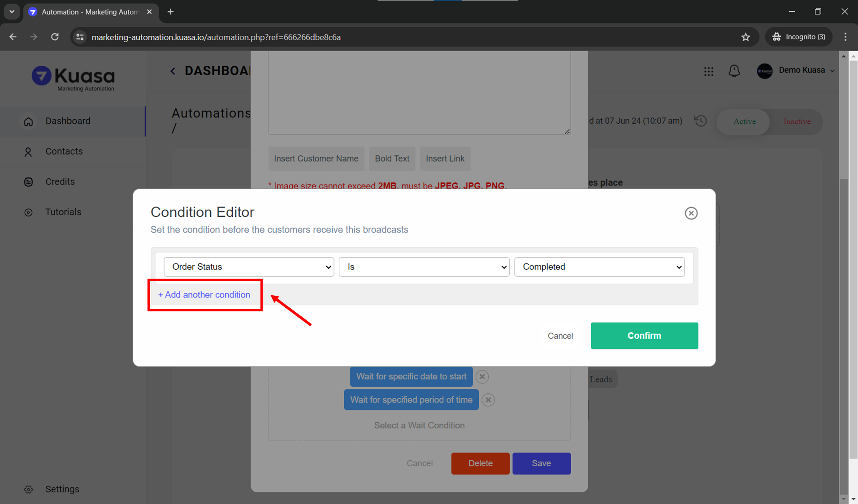This screenshot has height=504, width=858.
Task: Click '+ Add another condition' link
Action: click(x=204, y=295)
